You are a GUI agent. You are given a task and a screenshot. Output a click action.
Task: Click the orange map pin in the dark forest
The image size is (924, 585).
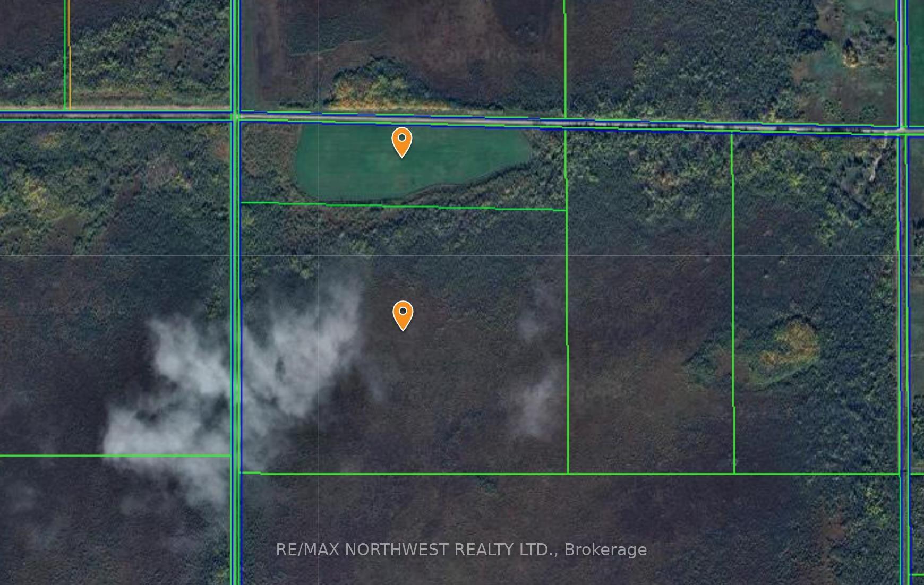[x=403, y=315]
